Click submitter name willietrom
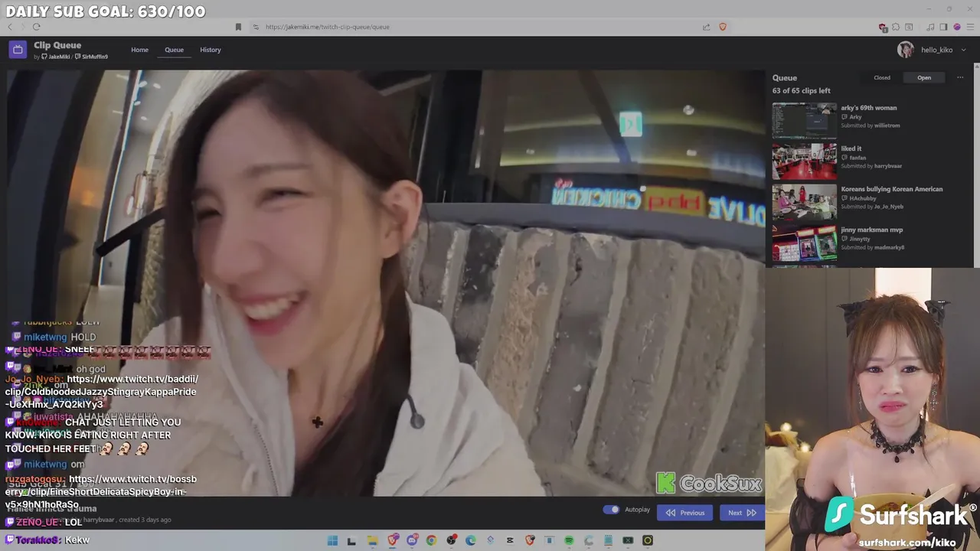 [x=887, y=126]
